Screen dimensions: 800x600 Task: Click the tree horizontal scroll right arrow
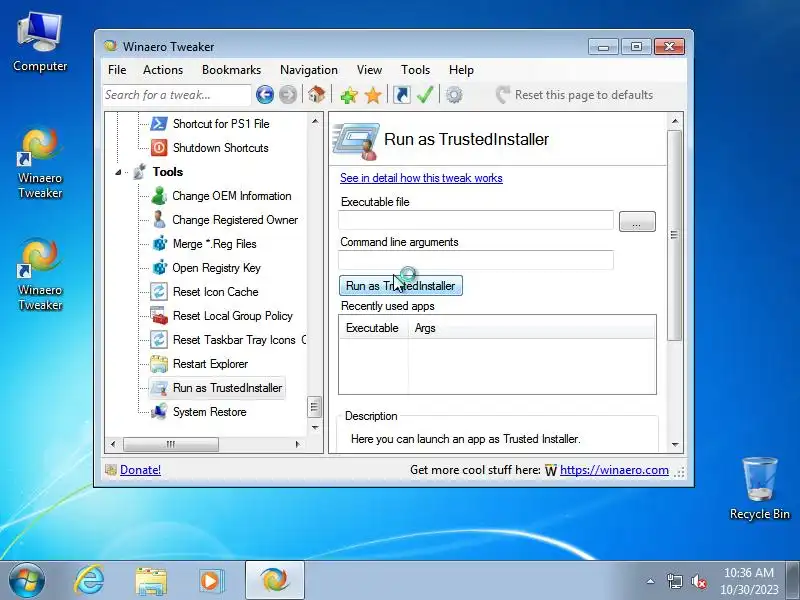(298, 444)
